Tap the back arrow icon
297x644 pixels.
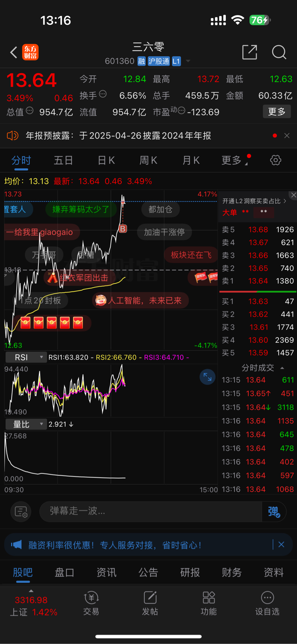14,52
